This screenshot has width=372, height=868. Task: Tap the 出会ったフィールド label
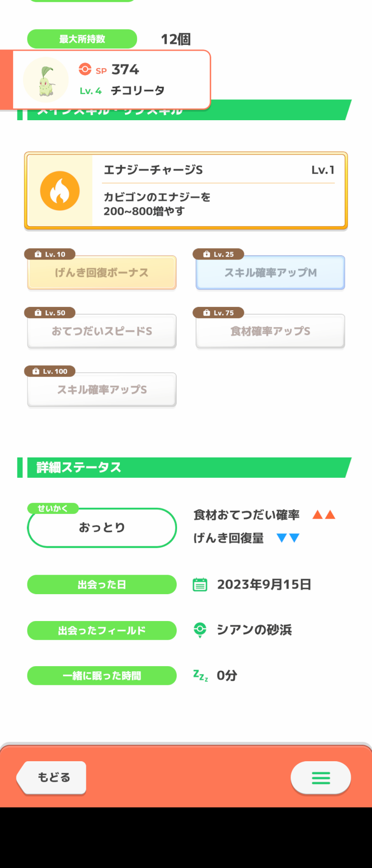point(102,631)
